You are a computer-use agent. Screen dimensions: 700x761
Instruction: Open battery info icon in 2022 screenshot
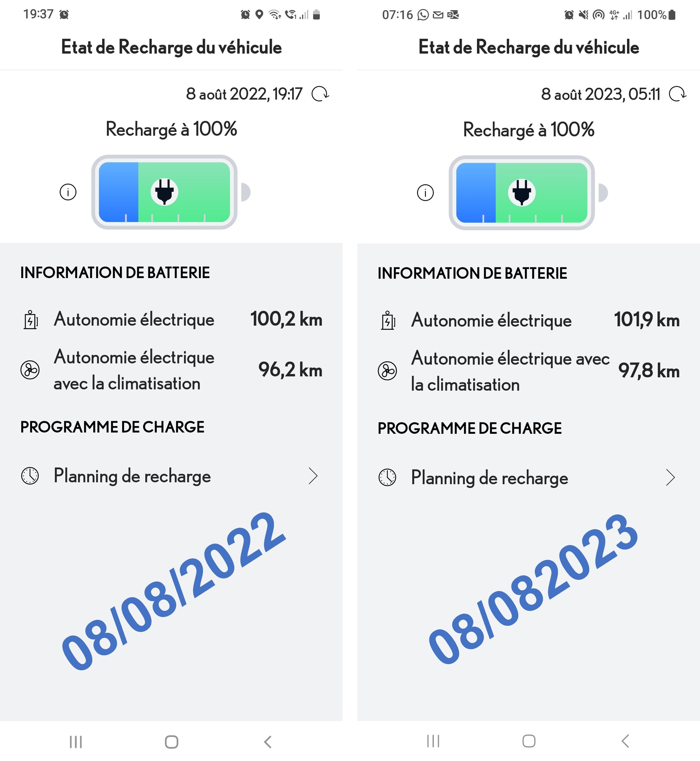68,192
